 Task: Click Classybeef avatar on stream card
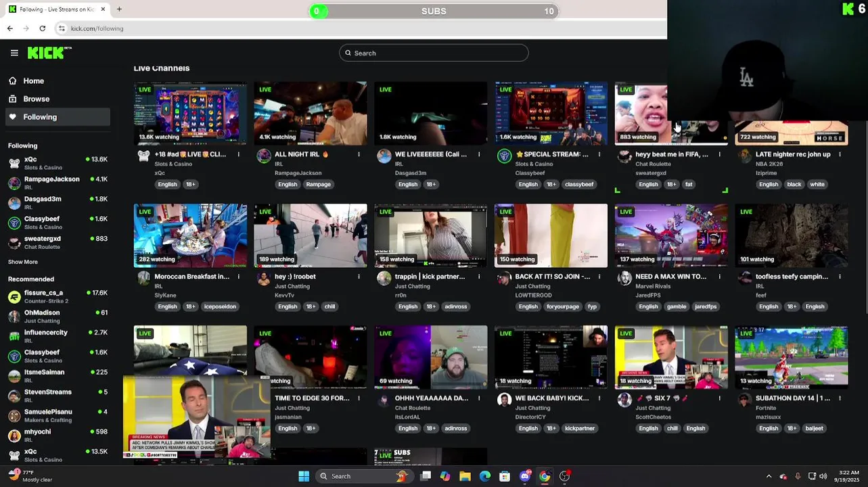(x=504, y=156)
